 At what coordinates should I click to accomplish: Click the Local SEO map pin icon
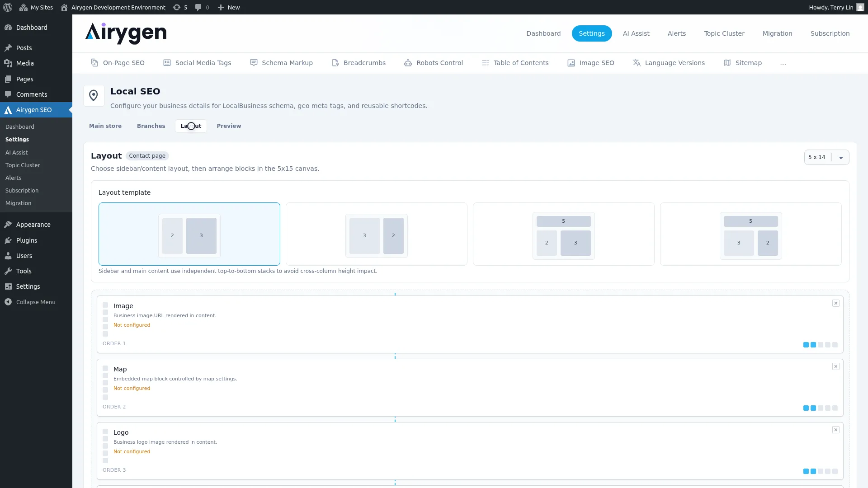coord(94,96)
